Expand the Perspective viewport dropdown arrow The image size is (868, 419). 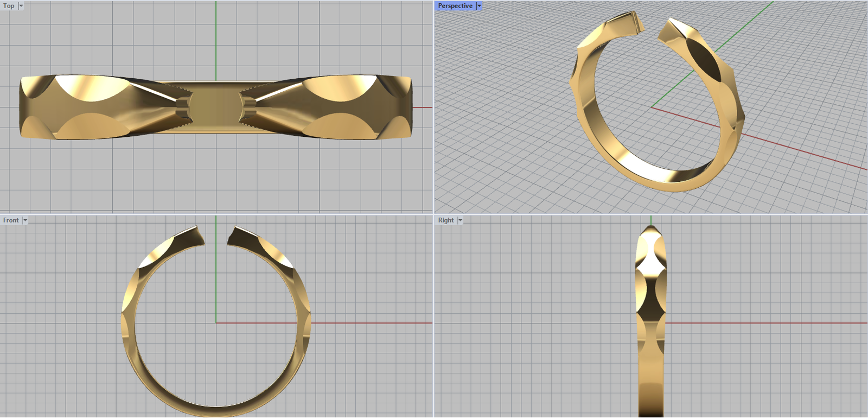[x=479, y=6]
